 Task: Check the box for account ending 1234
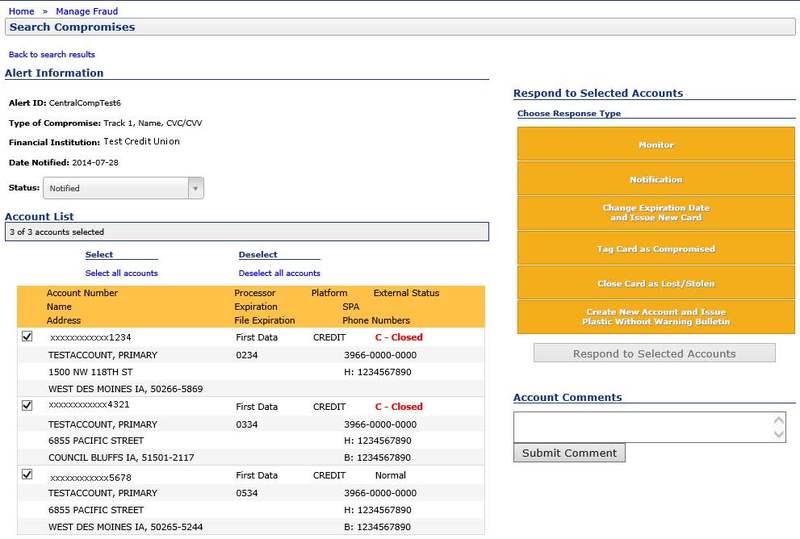(27, 337)
